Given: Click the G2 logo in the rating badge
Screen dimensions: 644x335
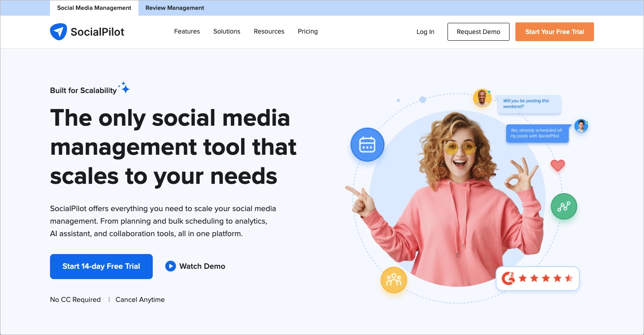Looking at the screenshot, I should click(509, 278).
